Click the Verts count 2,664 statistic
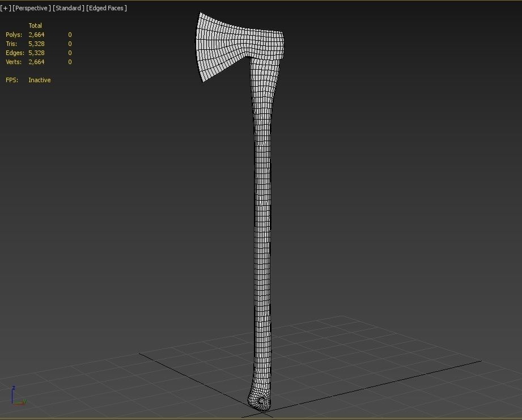 [36, 62]
